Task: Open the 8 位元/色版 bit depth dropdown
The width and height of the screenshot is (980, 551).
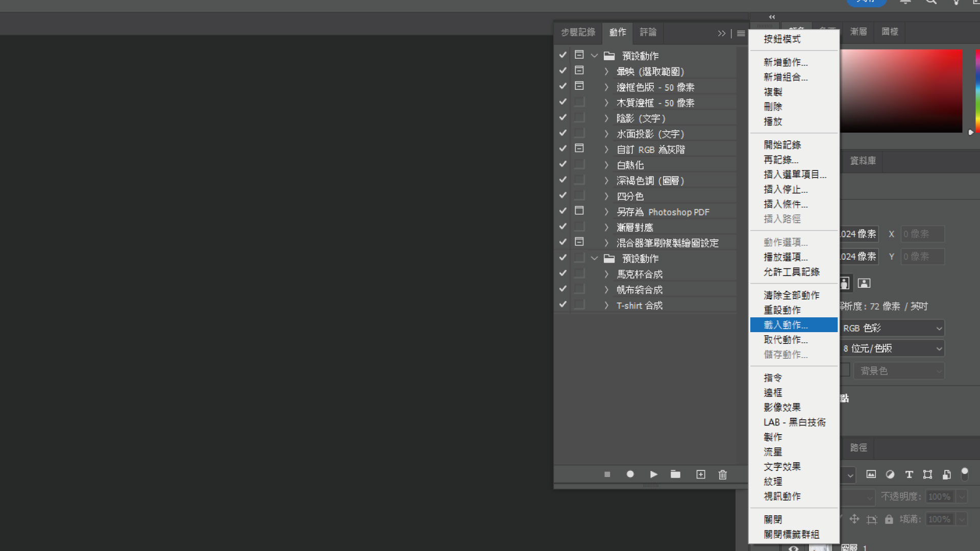Action: click(892, 348)
